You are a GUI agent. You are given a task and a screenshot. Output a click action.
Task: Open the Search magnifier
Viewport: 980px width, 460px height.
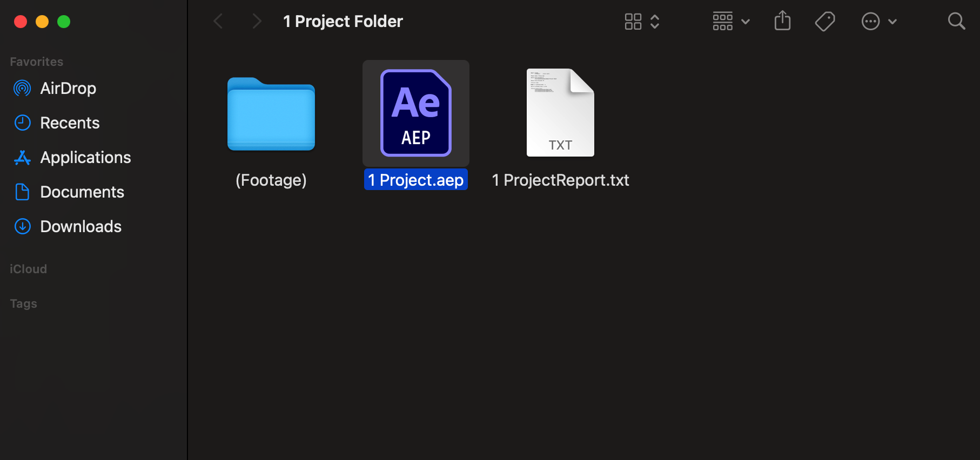click(956, 22)
